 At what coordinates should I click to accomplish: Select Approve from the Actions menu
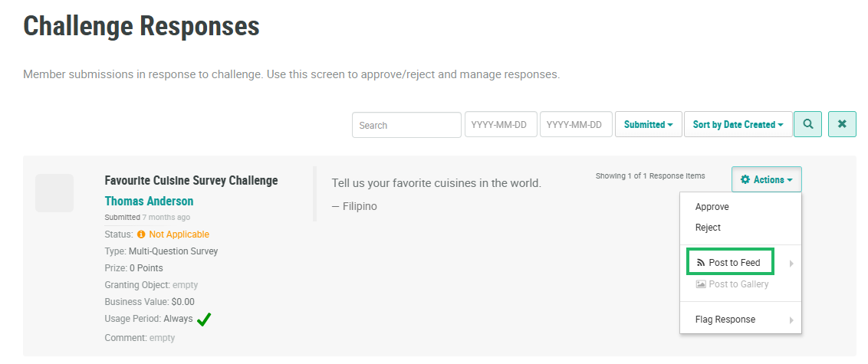(712, 207)
